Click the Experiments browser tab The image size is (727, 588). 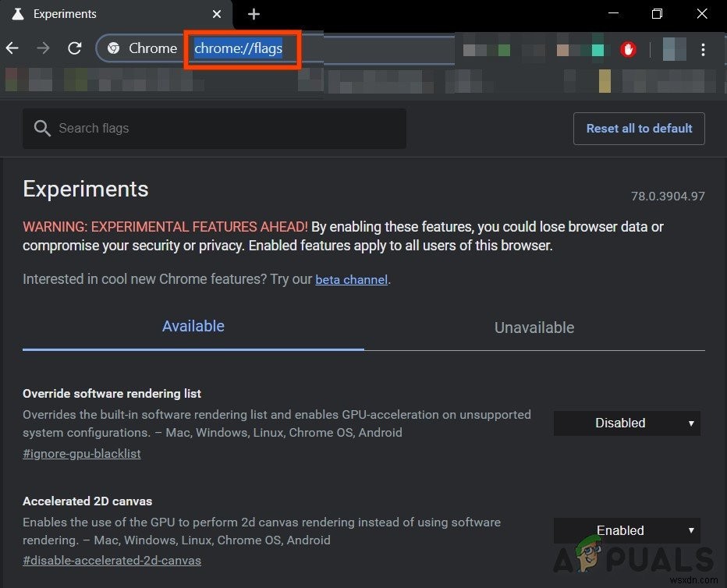click(65, 13)
